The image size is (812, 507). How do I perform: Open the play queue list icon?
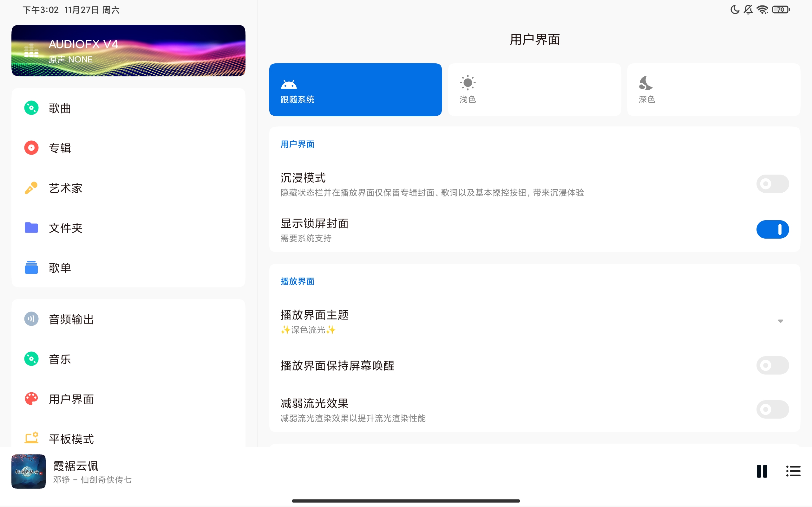tap(793, 471)
